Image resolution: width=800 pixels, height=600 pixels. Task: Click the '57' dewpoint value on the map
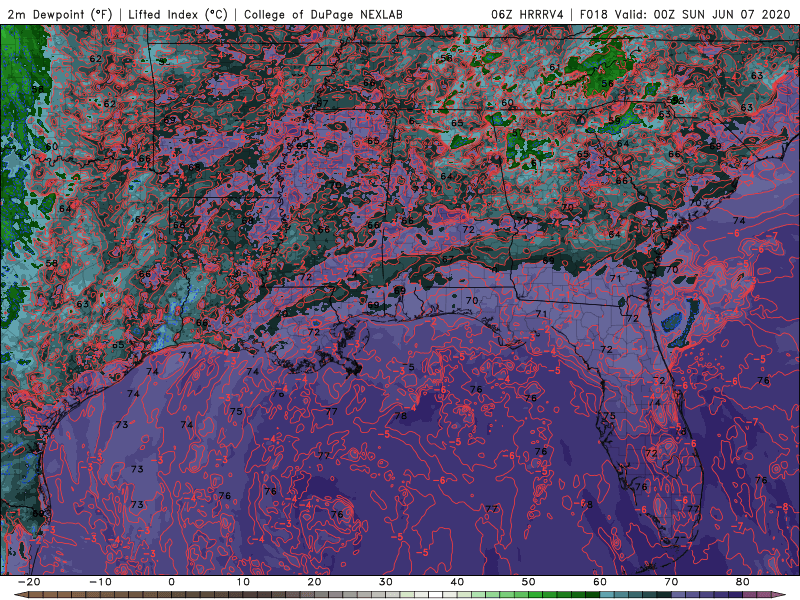point(517,133)
